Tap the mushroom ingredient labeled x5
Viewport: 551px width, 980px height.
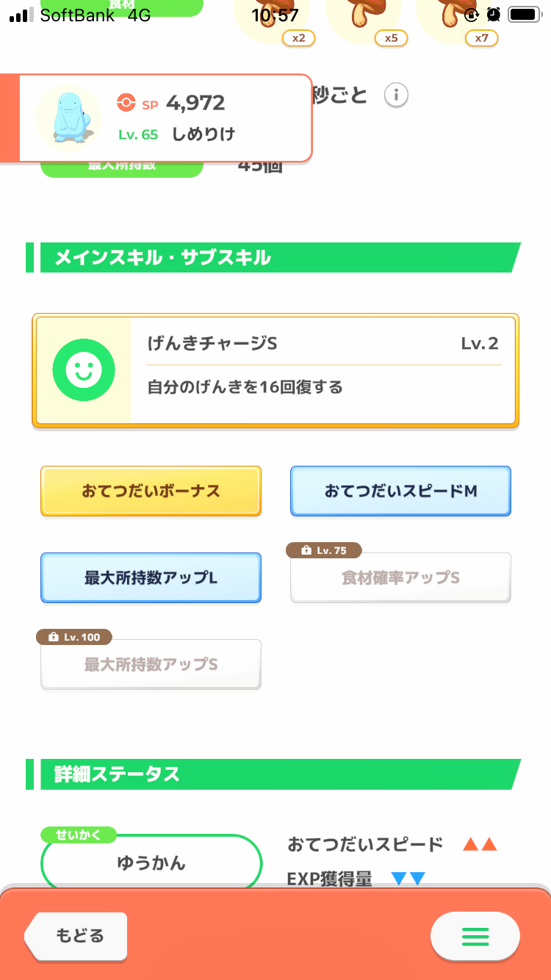click(x=364, y=18)
